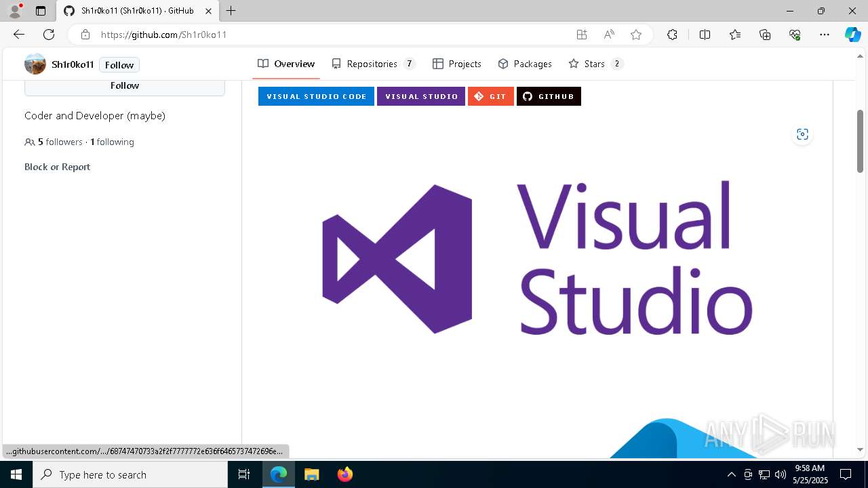Add this page to favorites star
This screenshot has width=868, height=488.
(636, 35)
